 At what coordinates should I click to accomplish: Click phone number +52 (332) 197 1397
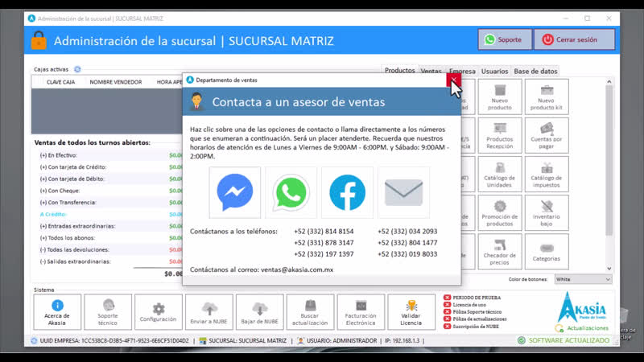pos(324,254)
